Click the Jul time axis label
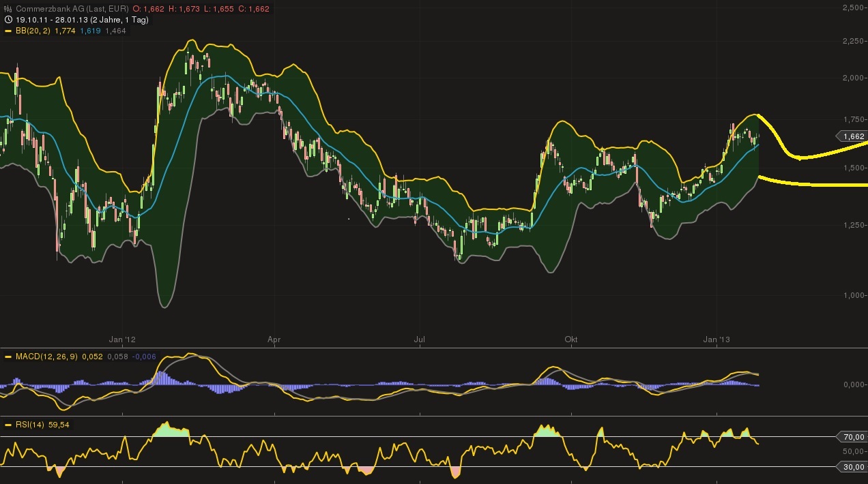The height and width of the screenshot is (484, 868). pyautogui.click(x=420, y=339)
